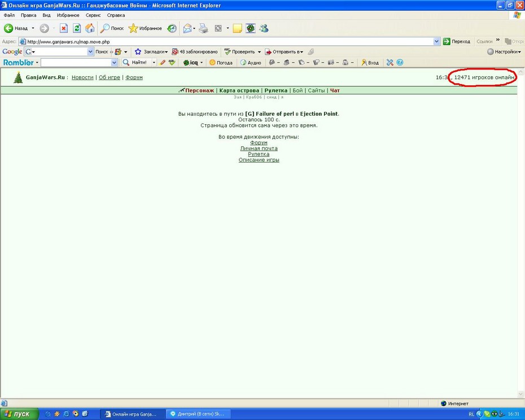Open dropdown next to Найти! button
The image size is (525, 420).
154,62
